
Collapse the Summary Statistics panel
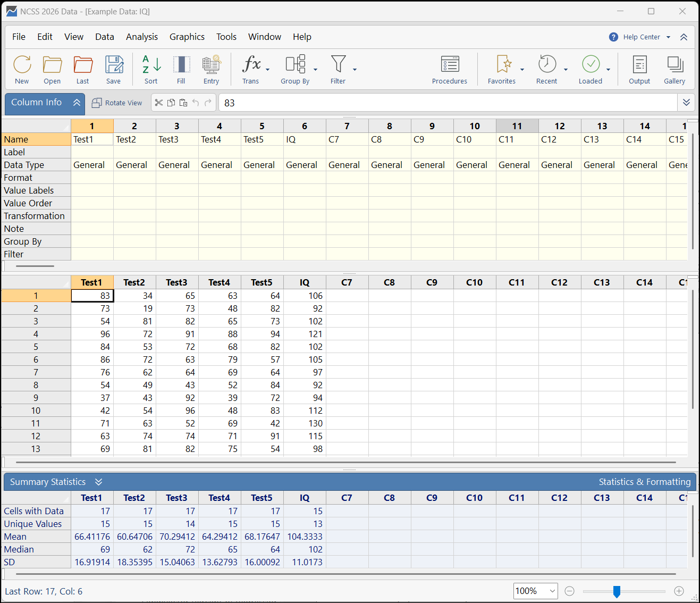[x=98, y=482]
